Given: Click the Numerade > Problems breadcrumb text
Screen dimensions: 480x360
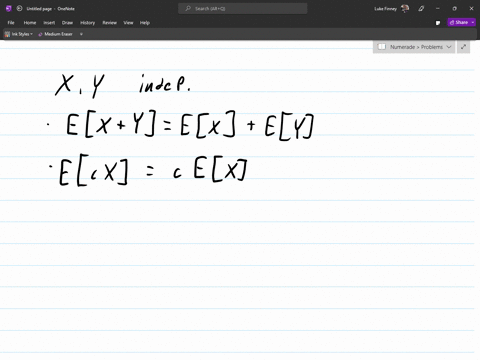Looking at the screenshot, I should point(416,47).
